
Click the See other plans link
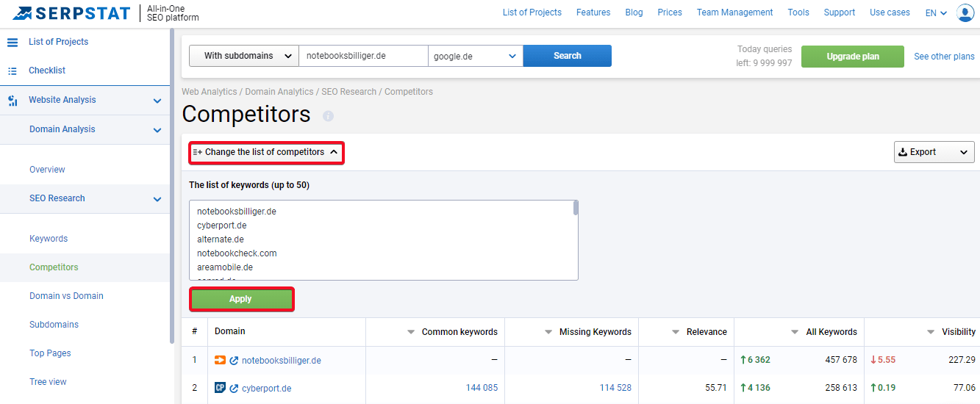(944, 57)
